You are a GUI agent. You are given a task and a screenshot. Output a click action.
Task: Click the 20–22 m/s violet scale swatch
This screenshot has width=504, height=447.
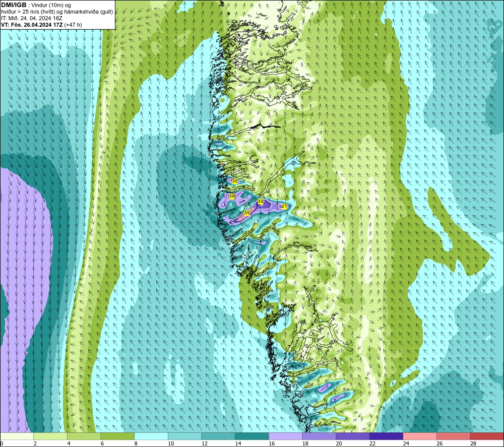click(353, 436)
